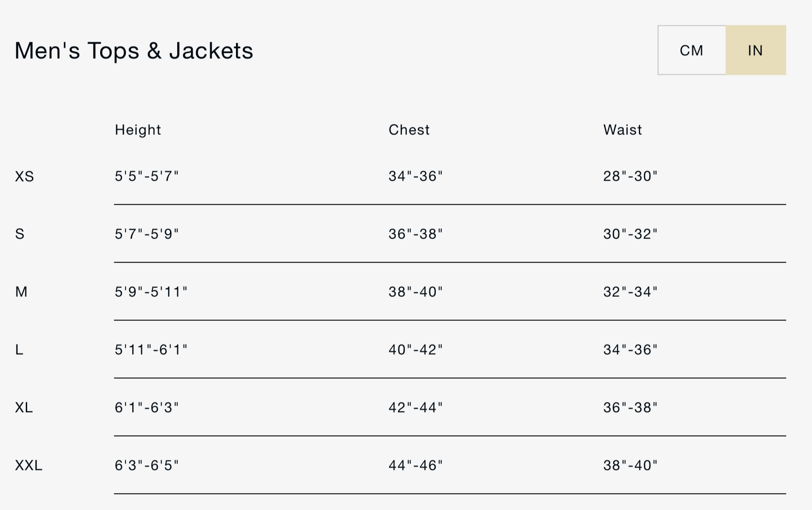The width and height of the screenshot is (812, 510).
Task: Select the S size row label
Action: 19,234
